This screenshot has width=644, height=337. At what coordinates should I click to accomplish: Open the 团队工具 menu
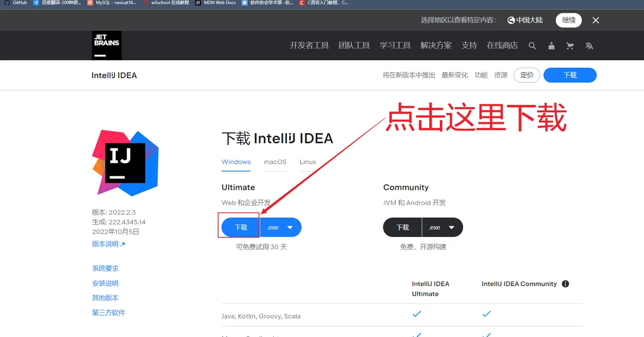pyautogui.click(x=354, y=46)
